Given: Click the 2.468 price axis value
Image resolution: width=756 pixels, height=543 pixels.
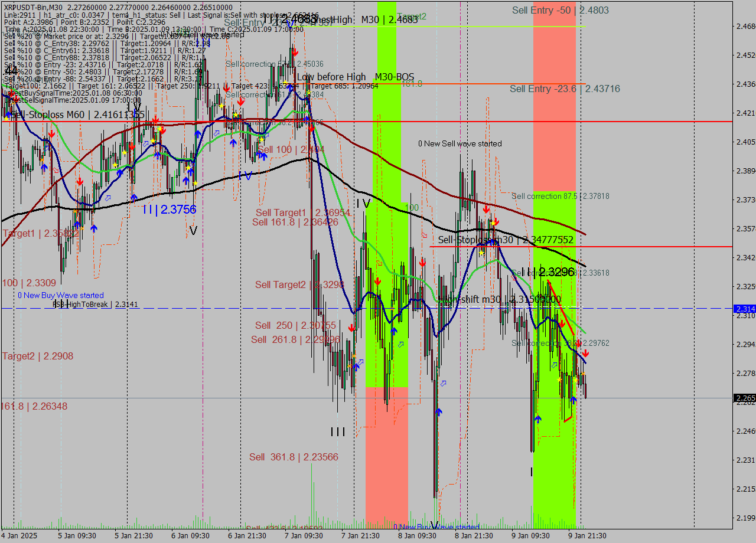Looking at the screenshot, I should (x=745, y=26).
